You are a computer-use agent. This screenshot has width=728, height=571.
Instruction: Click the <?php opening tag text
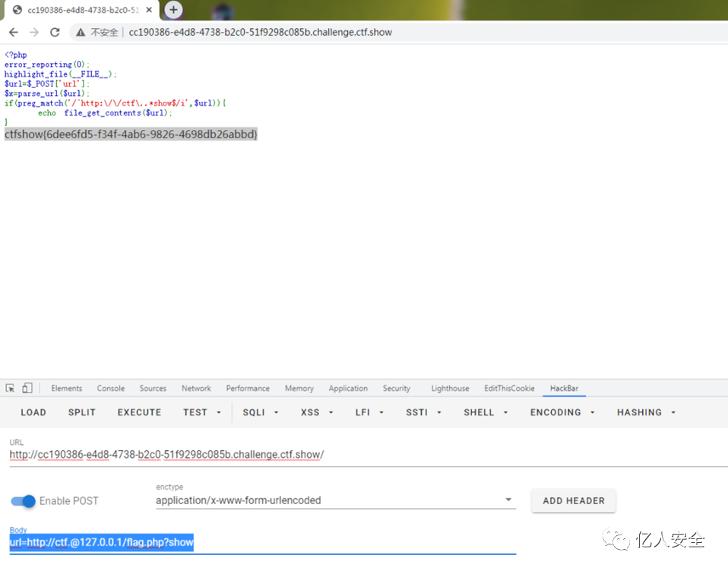pyautogui.click(x=16, y=55)
